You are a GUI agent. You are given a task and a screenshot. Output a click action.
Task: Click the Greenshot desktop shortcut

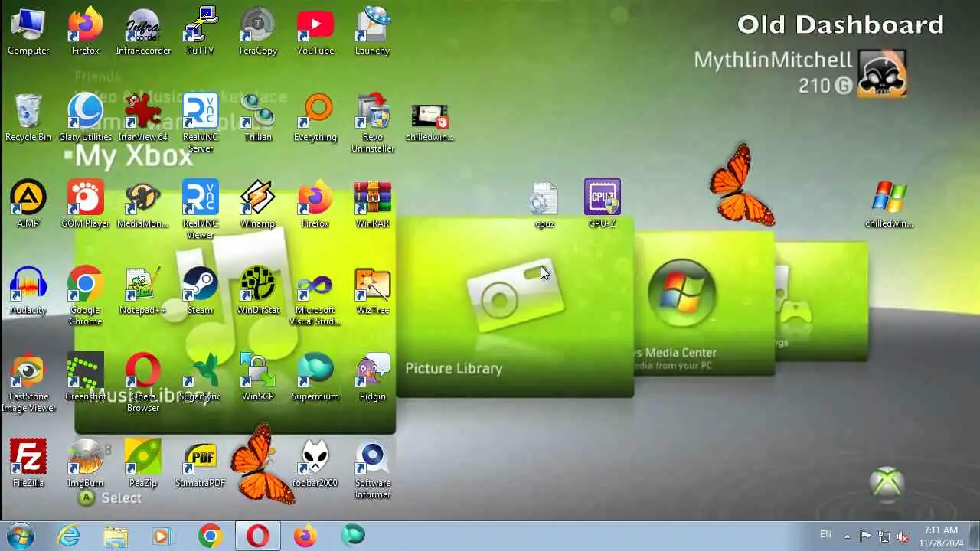pyautogui.click(x=86, y=378)
